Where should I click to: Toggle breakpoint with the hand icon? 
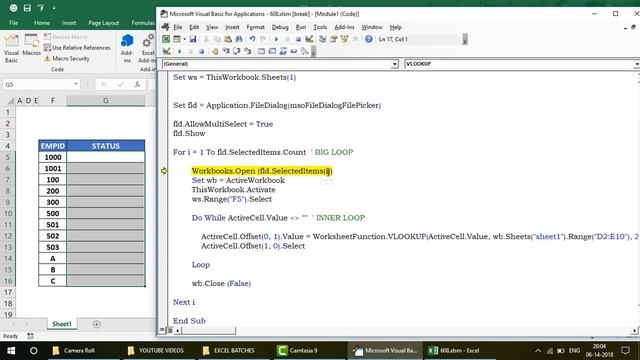[215, 51]
